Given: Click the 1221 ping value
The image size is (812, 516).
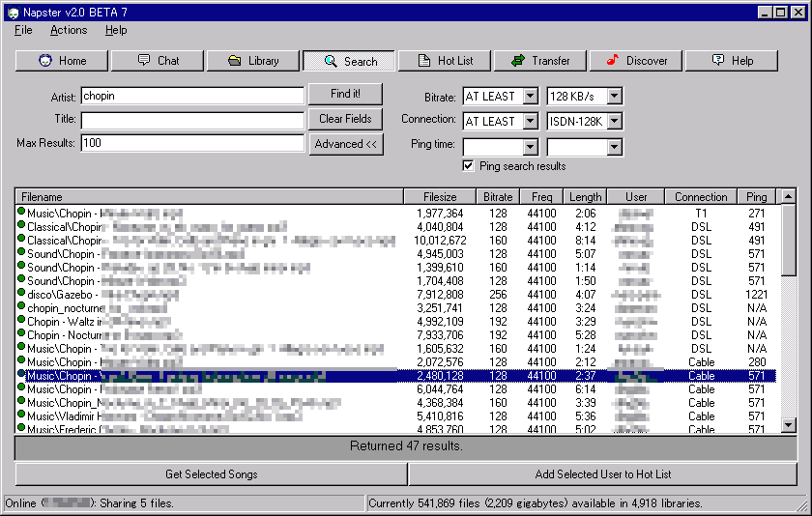Looking at the screenshot, I should point(757,295).
